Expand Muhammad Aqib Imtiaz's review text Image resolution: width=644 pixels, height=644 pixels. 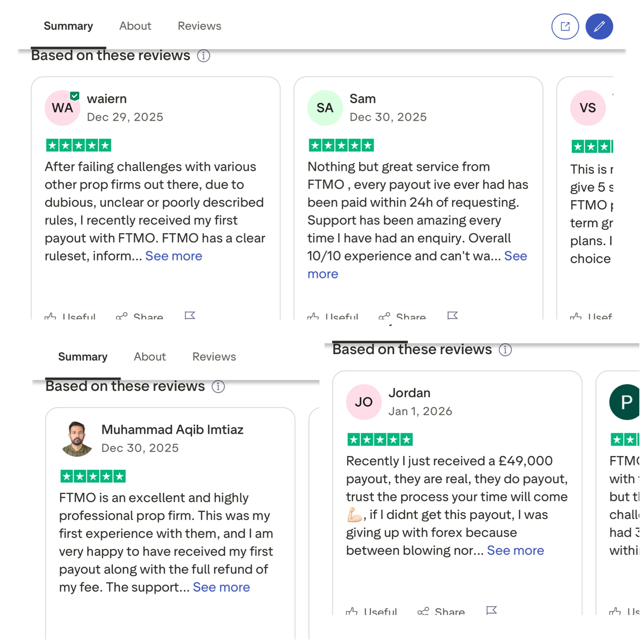pyautogui.click(x=221, y=587)
